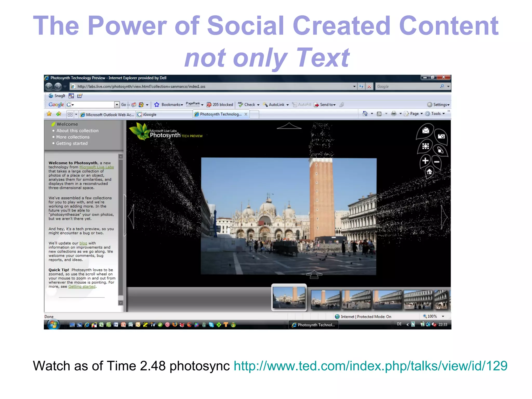Click the AutoLink button
Image resolution: width=532 pixels, height=399 pixels.
point(274,105)
